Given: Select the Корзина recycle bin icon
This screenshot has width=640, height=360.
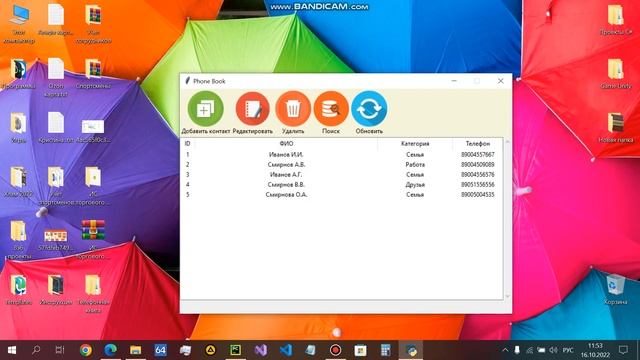Looking at the screenshot, I should click(616, 290).
